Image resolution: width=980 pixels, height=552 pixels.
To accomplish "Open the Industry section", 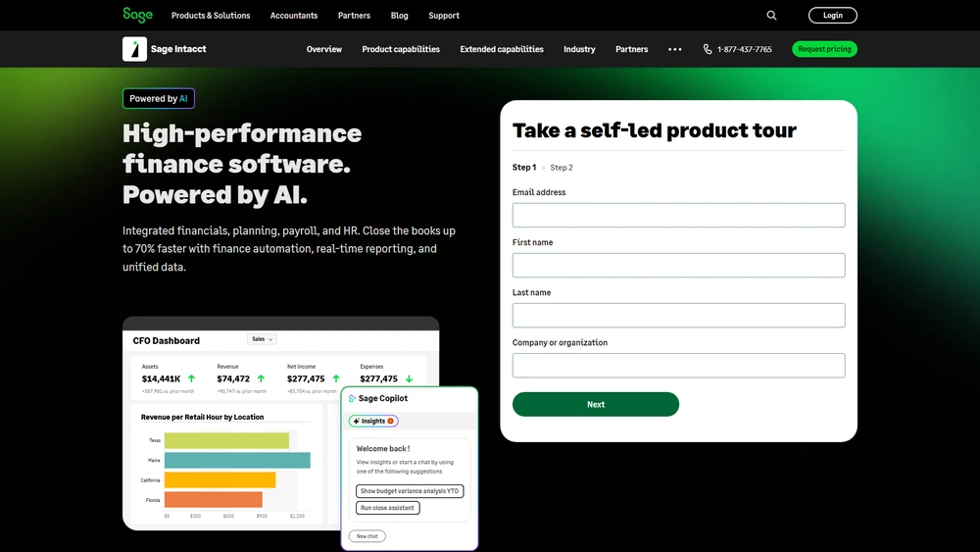I will pyautogui.click(x=579, y=49).
